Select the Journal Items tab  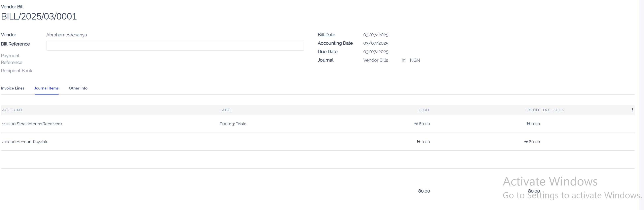46,88
